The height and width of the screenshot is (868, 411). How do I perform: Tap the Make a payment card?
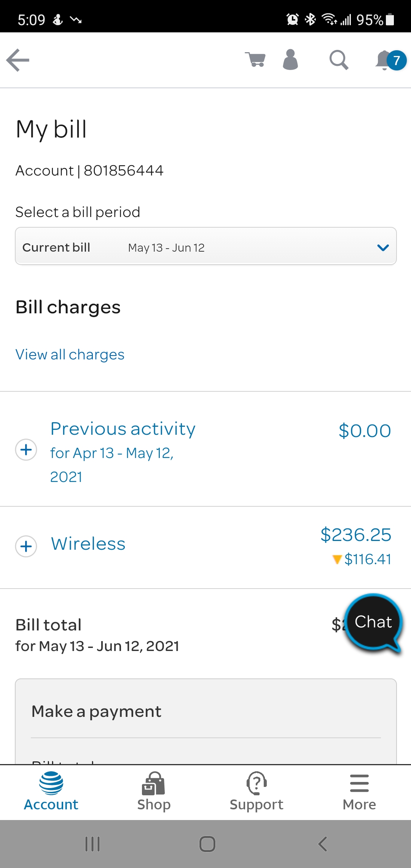tap(205, 711)
